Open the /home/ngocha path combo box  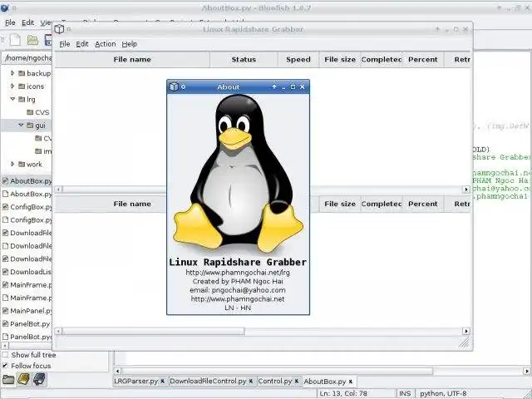tap(27, 58)
